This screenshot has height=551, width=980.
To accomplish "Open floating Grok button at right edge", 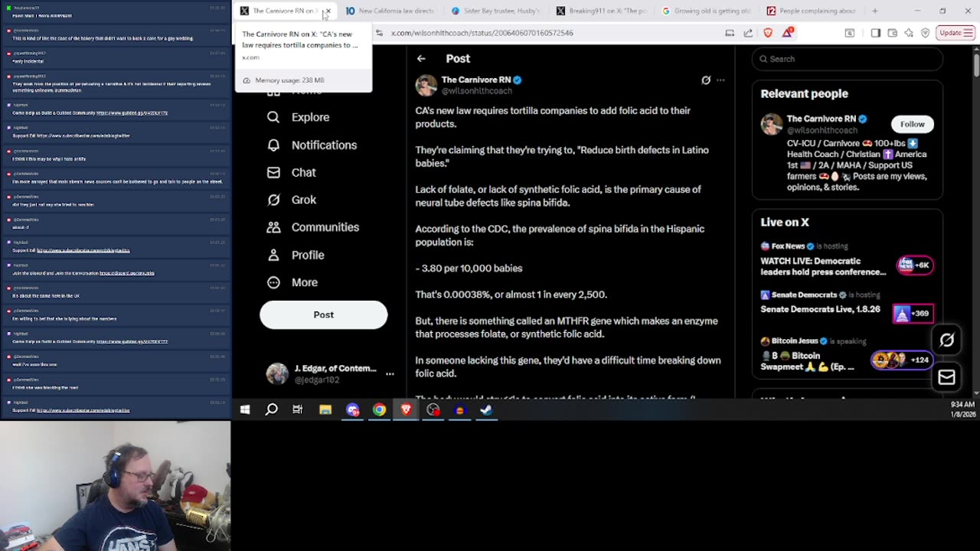I will click(x=946, y=341).
